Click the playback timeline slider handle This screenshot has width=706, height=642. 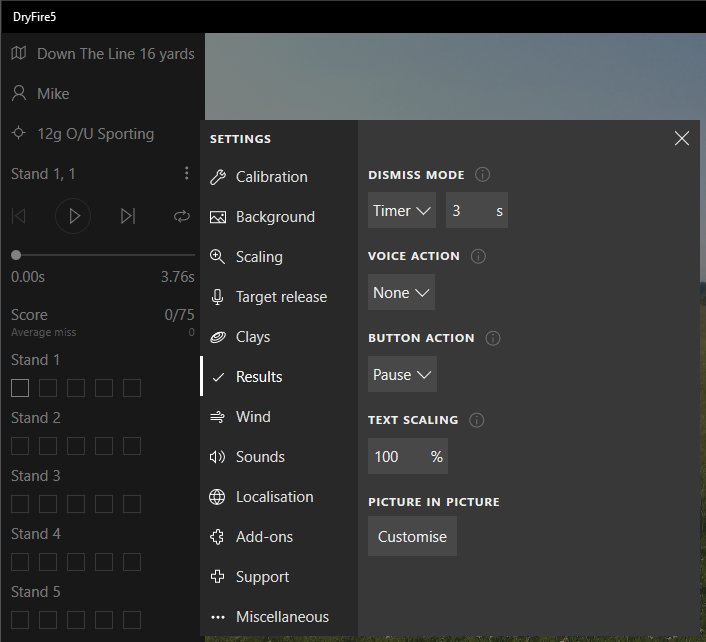pos(16,256)
